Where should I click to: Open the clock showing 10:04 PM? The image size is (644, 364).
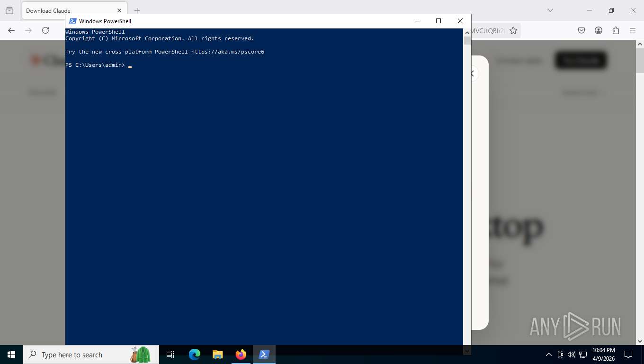[604, 355]
